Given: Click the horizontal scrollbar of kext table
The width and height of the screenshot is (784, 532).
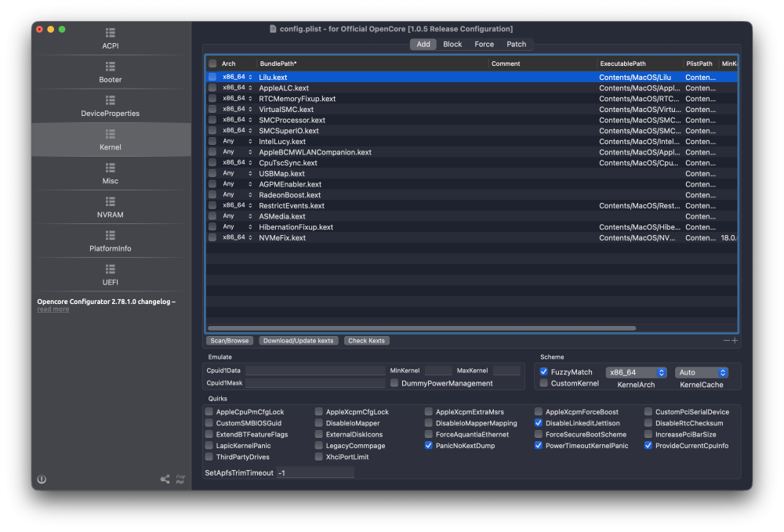Looking at the screenshot, I should click(x=422, y=328).
